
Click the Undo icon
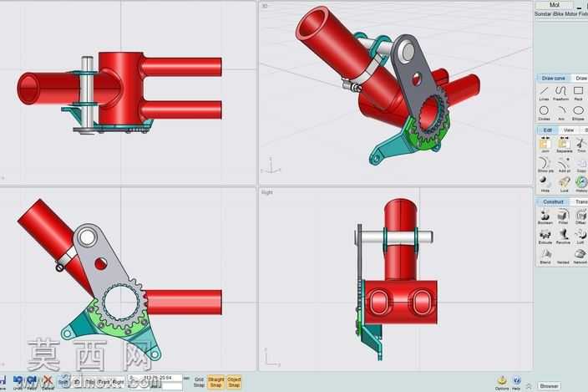18,382
